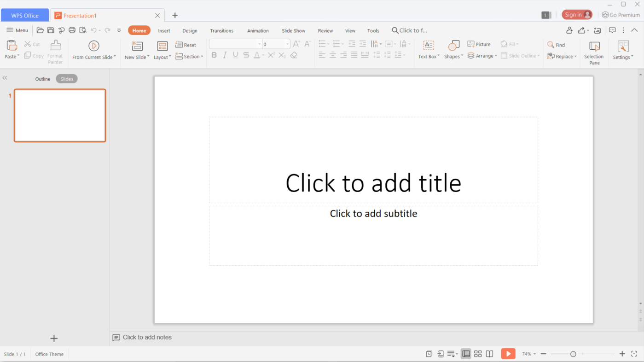644x362 pixels.
Task: Switch to the Insert ribbon tab
Action: point(164,30)
